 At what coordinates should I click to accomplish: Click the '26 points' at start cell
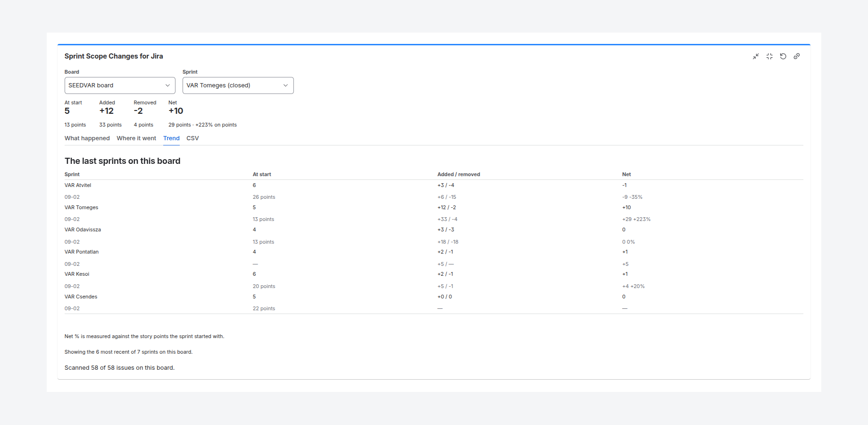click(264, 197)
